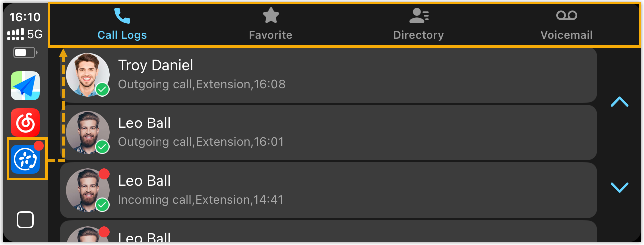
Task: Launch the blue navigation maps app
Action: pyautogui.click(x=25, y=86)
